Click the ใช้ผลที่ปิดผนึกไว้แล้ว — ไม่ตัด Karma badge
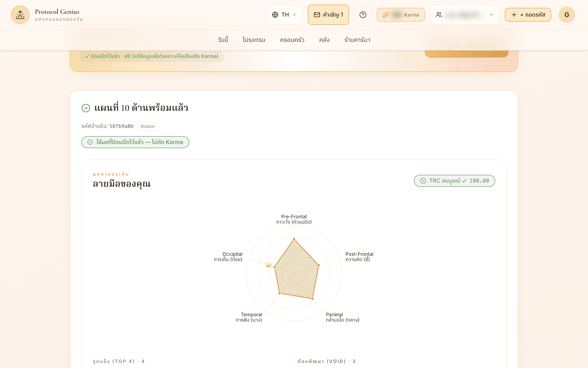 (x=135, y=142)
